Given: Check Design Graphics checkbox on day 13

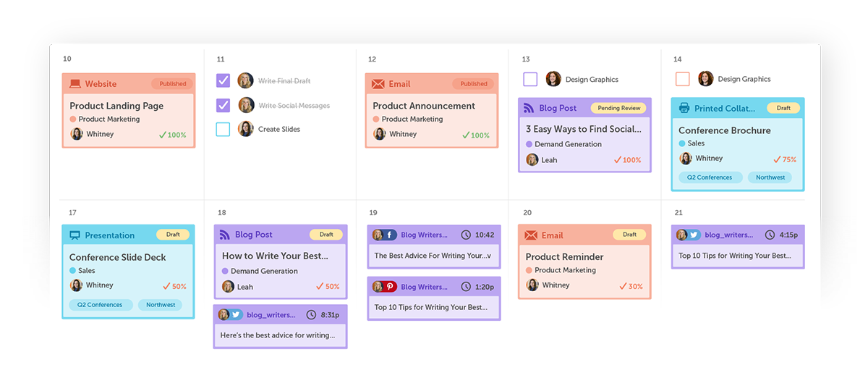Looking at the screenshot, I should 530,79.
